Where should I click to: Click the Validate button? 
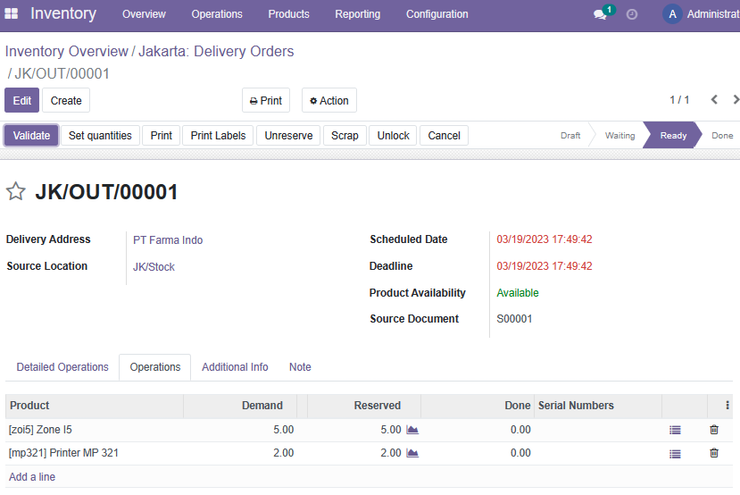pyautogui.click(x=31, y=135)
